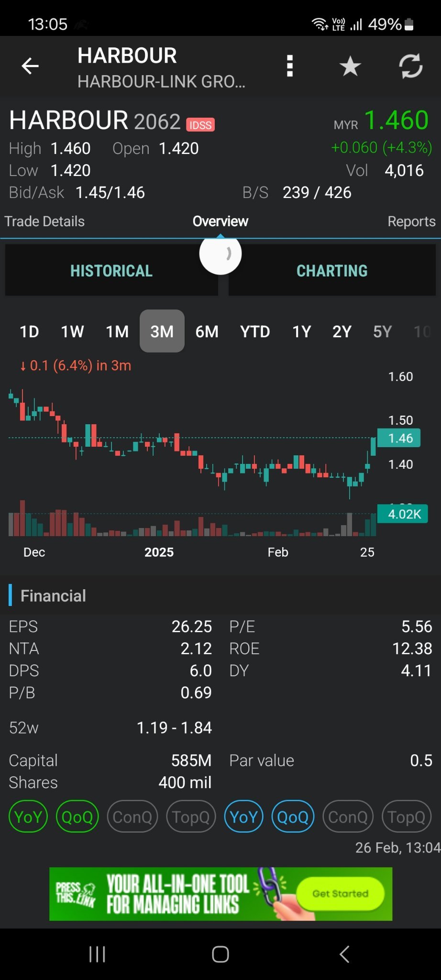Image resolution: width=441 pixels, height=980 pixels.
Task: Open the Press This Link ad banner
Action: (x=220, y=894)
